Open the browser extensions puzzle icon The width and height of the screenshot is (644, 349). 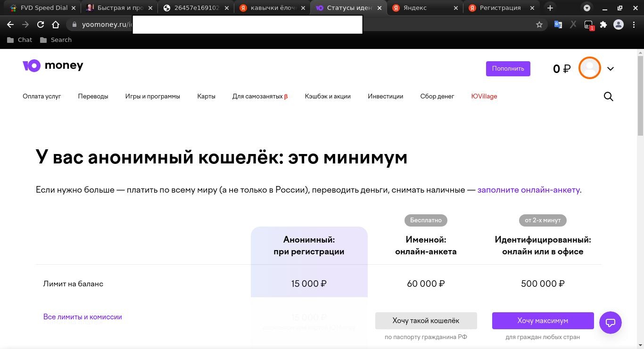click(603, 24)
